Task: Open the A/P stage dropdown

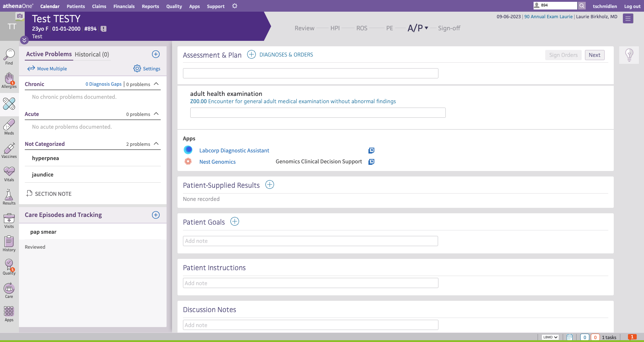Action: click(x=426, y=28)
